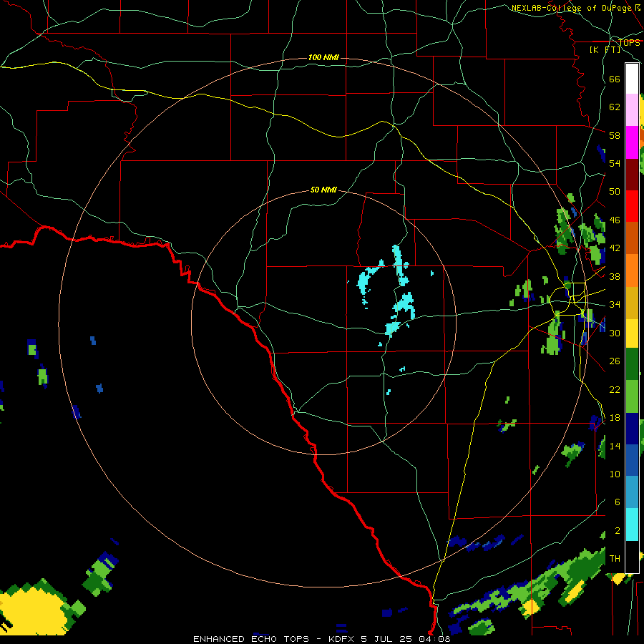Screen dimensions: 644x644
Task: Click the "54" legend value
Action: tap(615, 163)
